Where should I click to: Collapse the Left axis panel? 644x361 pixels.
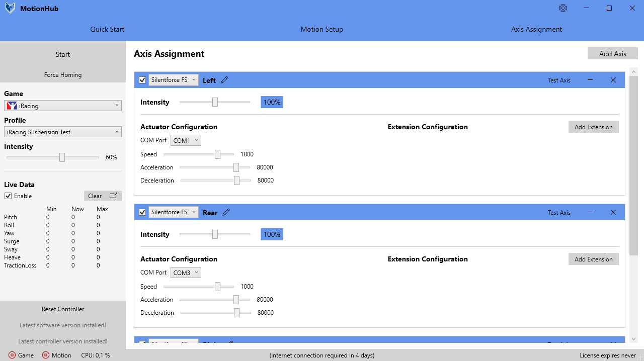(x=590, y=80)
